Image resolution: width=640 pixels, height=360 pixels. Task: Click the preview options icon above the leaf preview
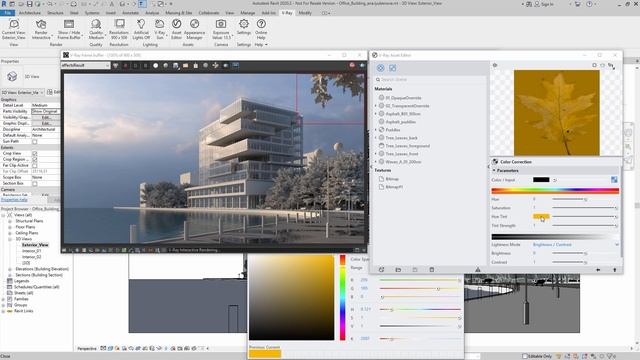(x=495, y=65)
